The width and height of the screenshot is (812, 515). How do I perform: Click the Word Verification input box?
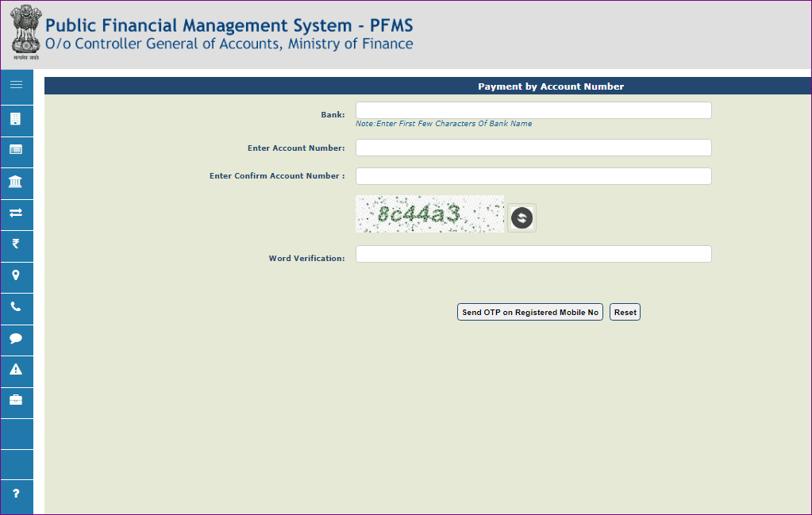click(533, 254)
